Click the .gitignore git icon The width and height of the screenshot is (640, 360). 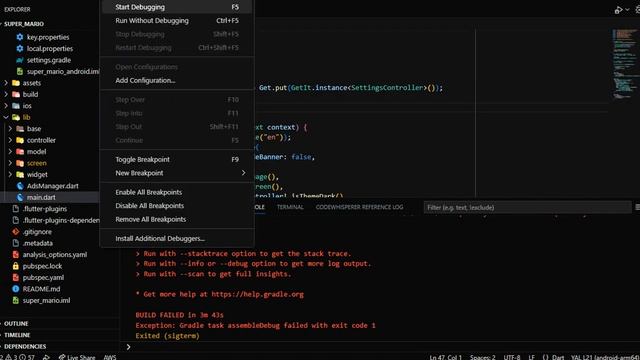coord(16,231)
